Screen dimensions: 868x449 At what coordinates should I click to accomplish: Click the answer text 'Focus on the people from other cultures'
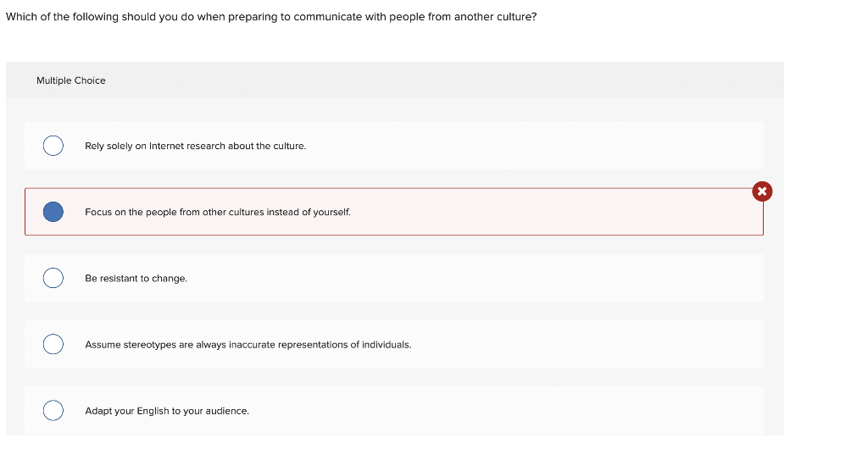point(217,213)
